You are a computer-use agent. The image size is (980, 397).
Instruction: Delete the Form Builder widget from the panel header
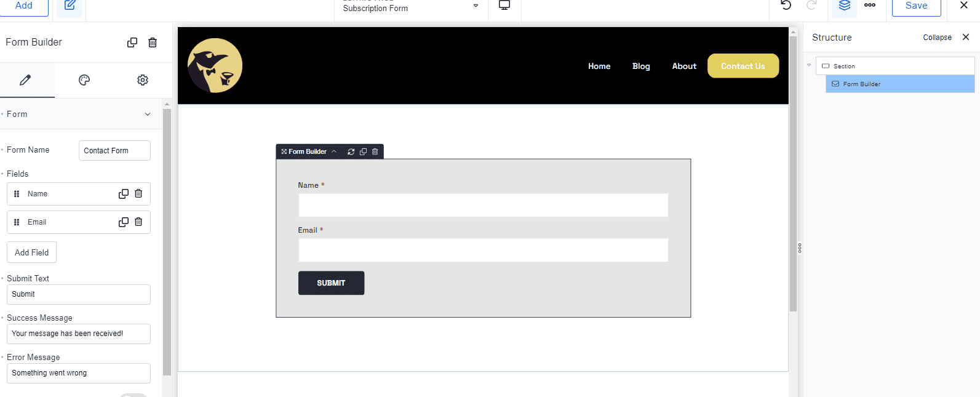pyautogui.click(x=153, y=42)
